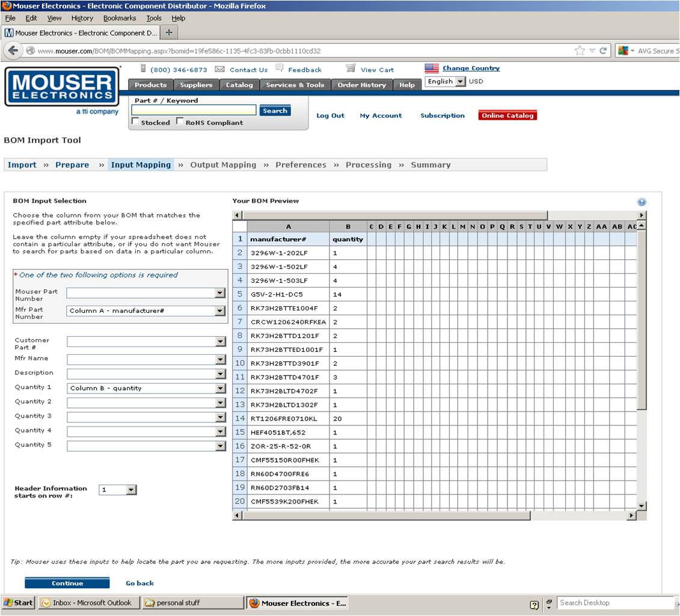Open the Services & Tools tab
Screen dimensions: 680x616
pos(295,85)
